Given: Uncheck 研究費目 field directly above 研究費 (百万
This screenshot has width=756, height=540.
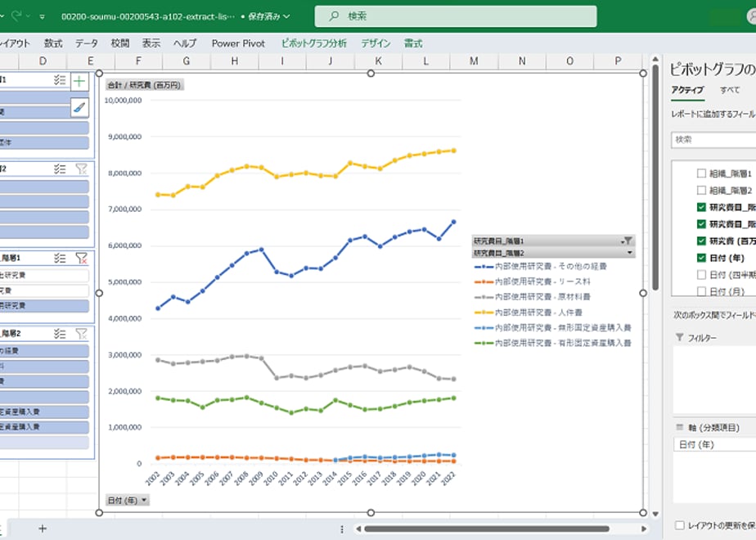Looking at the screenshot, I should click(x=701, y=223).
